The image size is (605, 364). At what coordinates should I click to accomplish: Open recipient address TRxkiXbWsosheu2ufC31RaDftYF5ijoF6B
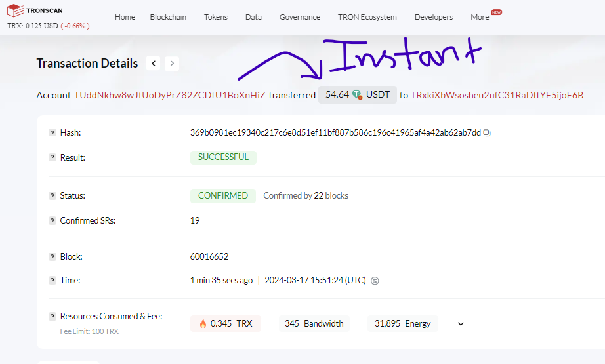tap(497, 95)
